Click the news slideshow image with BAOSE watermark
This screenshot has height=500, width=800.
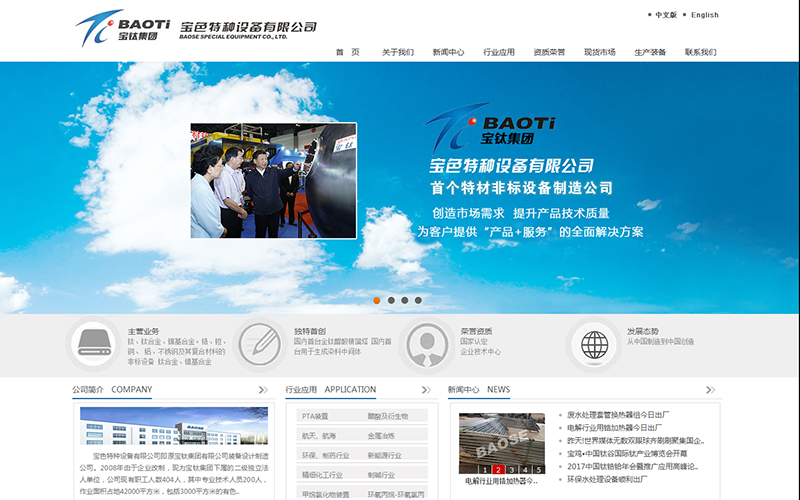click(502, 443)
